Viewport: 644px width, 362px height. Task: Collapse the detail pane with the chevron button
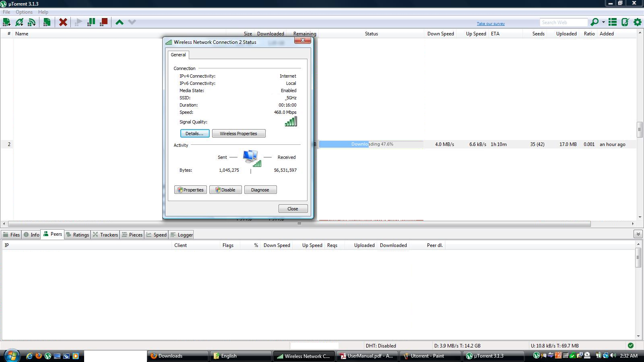pyautogui.click(x=638, y=234)
